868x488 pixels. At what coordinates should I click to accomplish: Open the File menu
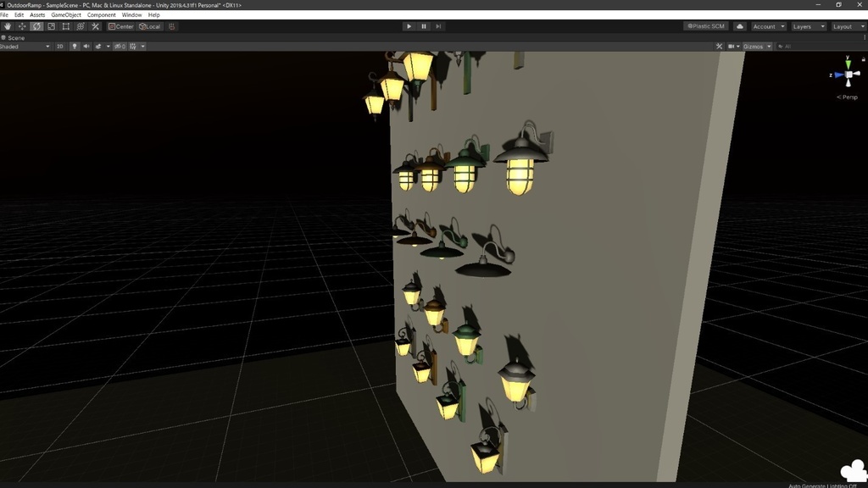click(x=4, y=15)
